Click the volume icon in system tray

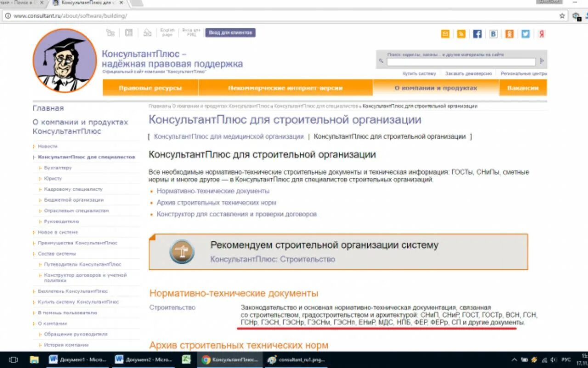[553, 360]
